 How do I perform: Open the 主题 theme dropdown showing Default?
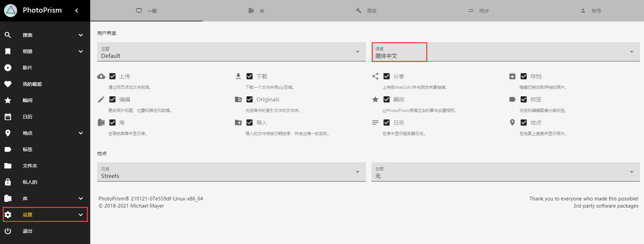tap(231, 52)
